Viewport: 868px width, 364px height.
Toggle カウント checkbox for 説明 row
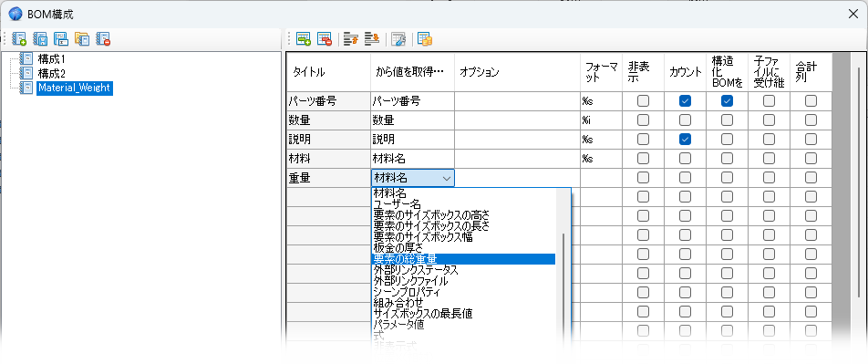(685, 139)
